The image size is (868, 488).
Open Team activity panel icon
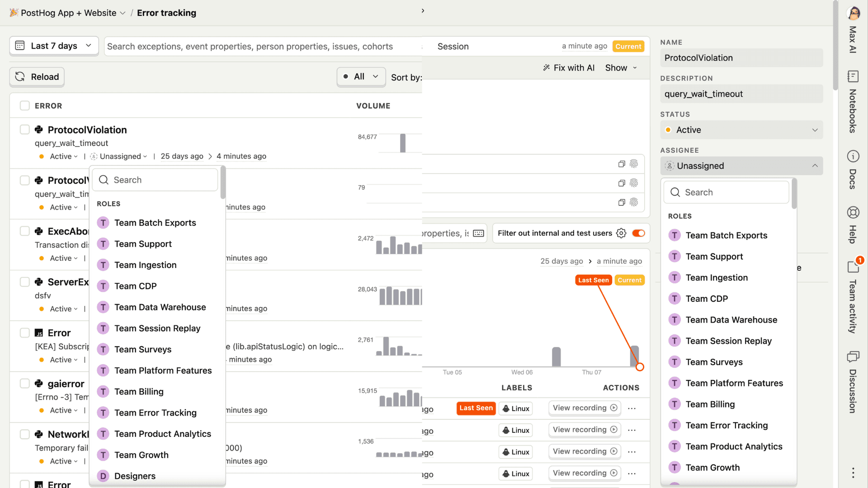[853, 267]
